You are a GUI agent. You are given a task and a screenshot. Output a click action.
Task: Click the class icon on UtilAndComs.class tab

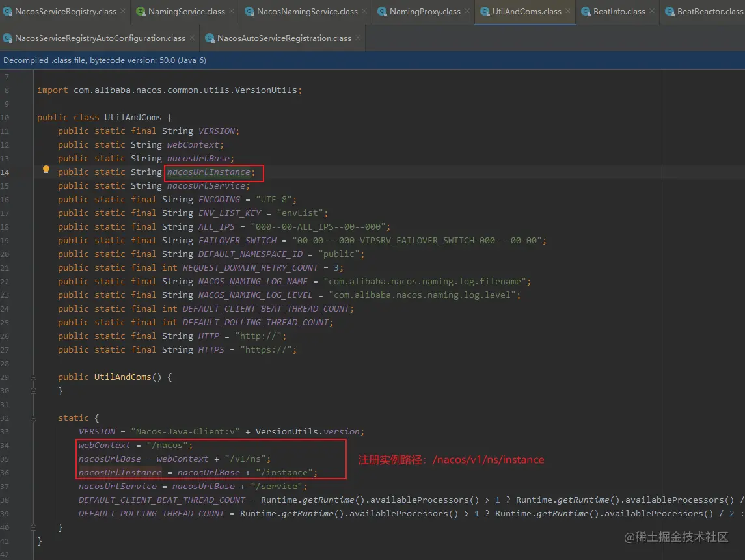point(485,12)
